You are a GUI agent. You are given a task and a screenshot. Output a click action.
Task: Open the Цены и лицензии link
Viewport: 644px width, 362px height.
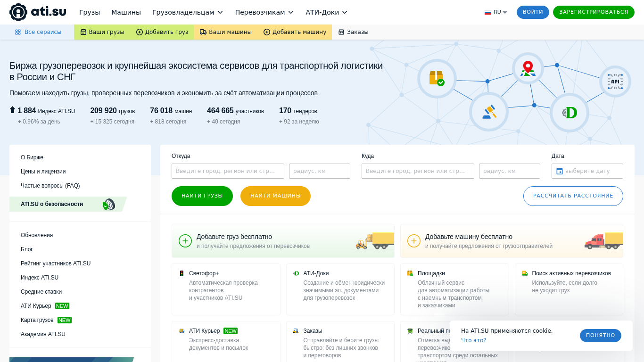coord(43,172)
